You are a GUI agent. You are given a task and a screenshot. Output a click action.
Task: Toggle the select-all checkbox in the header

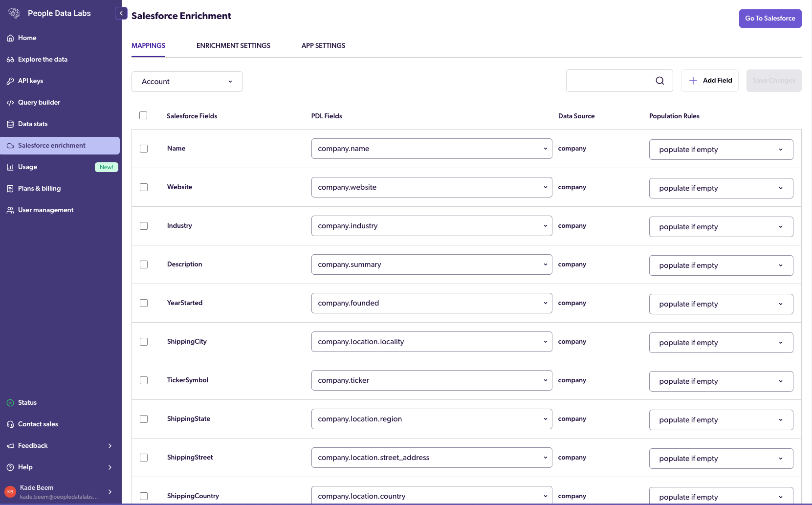(x=143, y=115)
